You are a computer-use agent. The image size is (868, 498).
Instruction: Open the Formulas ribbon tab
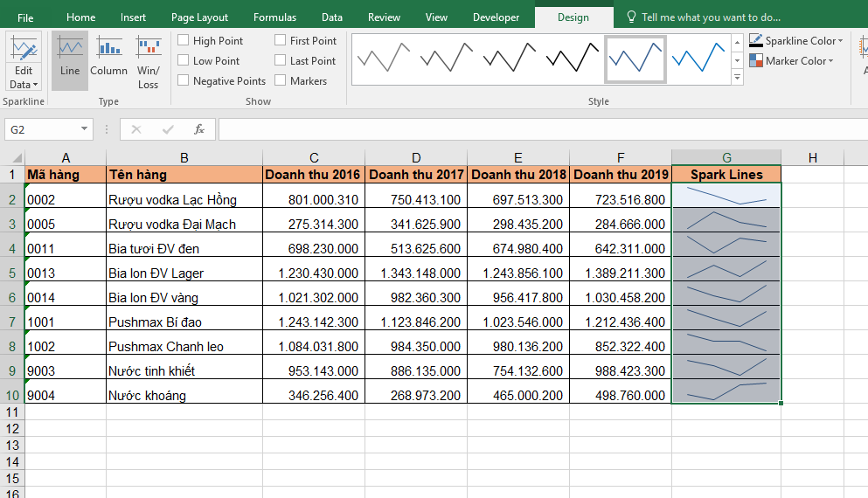pyautogui.click(x=274, y=17)
